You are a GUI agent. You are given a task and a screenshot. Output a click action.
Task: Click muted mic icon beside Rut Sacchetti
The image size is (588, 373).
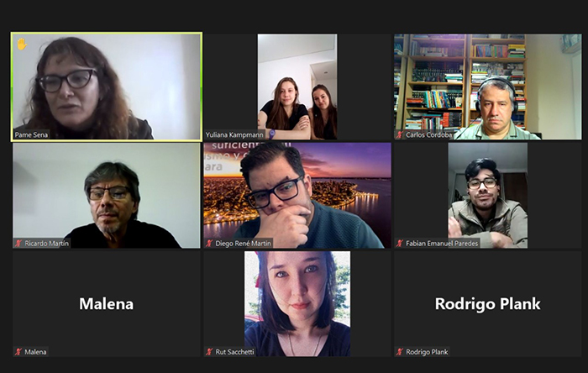[209, 352]
